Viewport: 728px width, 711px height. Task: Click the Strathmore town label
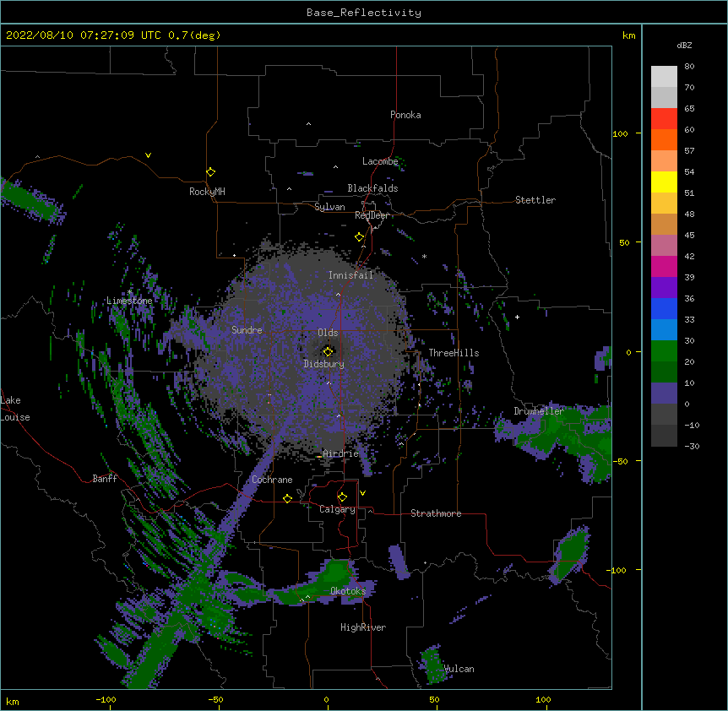pyautogui.click(x=436, y=513)
